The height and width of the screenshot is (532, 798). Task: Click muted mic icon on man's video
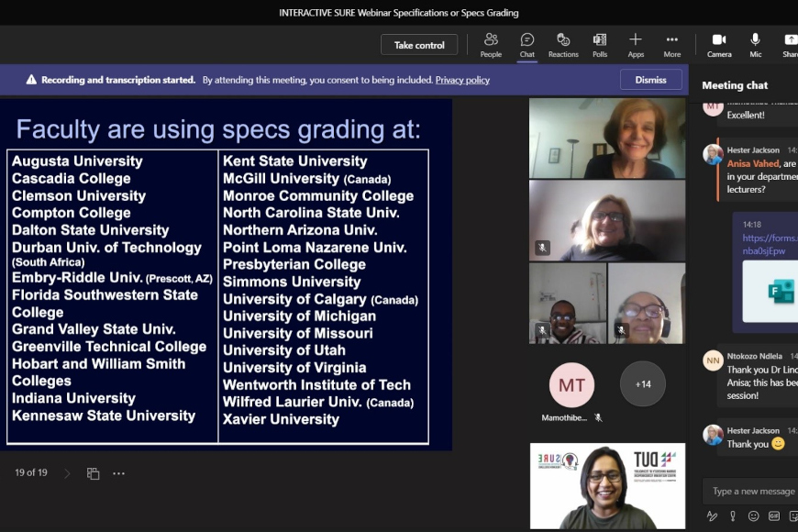coord(542,330)
